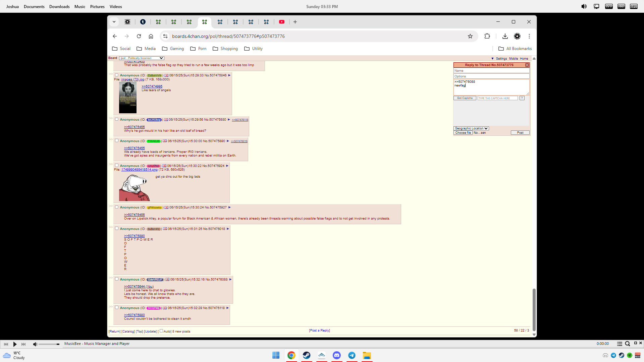Screen dimensions: 644x362
Task: Open the images (73).jpg file link
Action: [133, 79]
